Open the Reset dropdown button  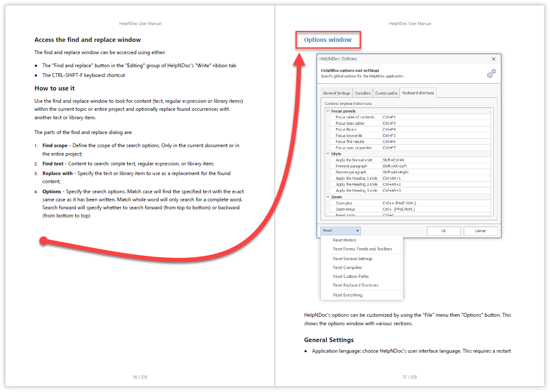pos(341,230)
